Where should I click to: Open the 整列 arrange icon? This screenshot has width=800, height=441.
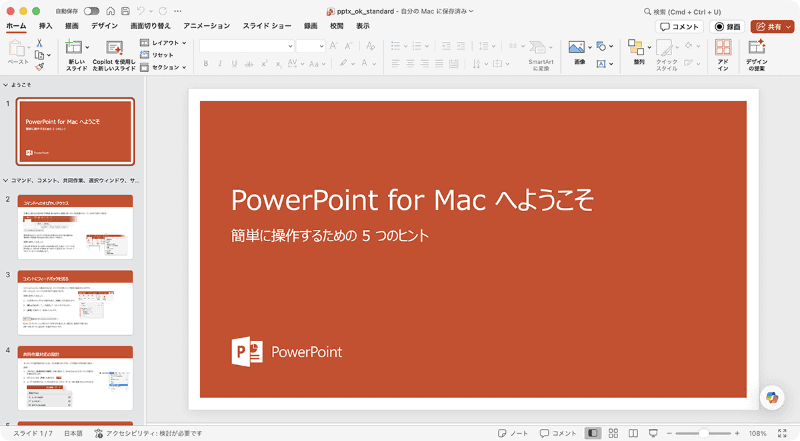click(636, 47)
